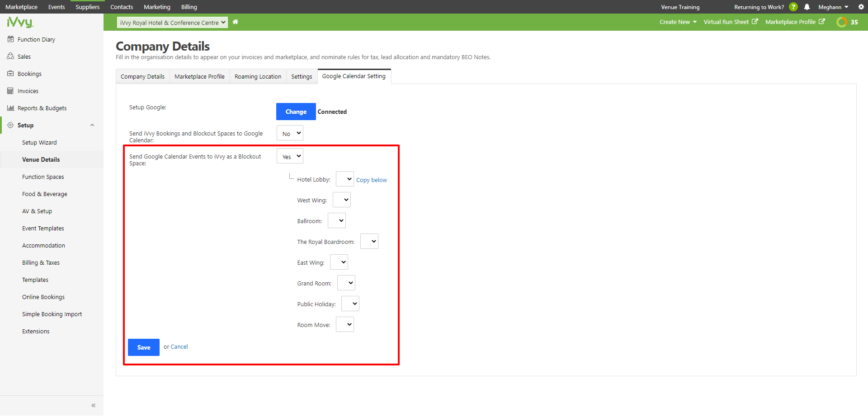This screenshot has width=868, height=416.
Task: Click the orange 35 score badge
Action: click(x=848, y=22)
